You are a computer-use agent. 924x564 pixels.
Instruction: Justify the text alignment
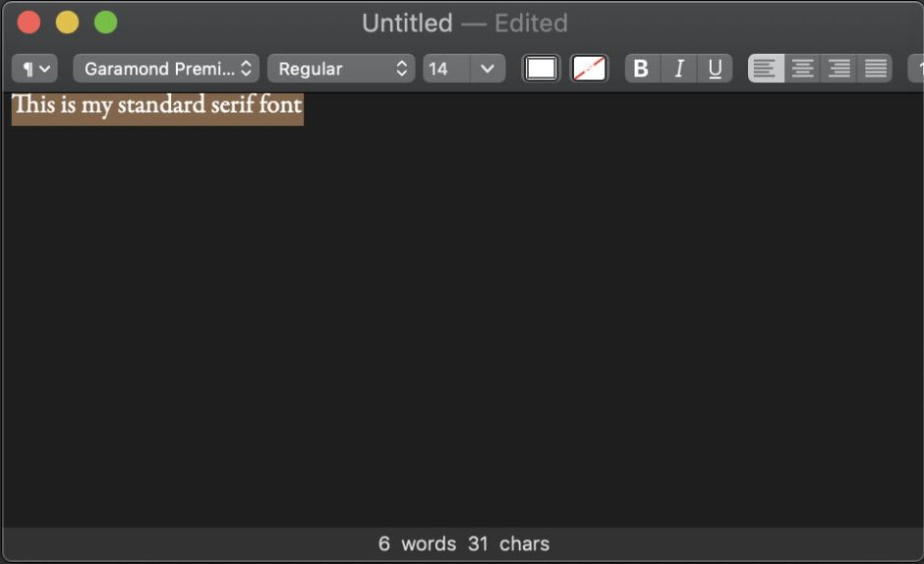pyautogui.click(x=874, y=69)
